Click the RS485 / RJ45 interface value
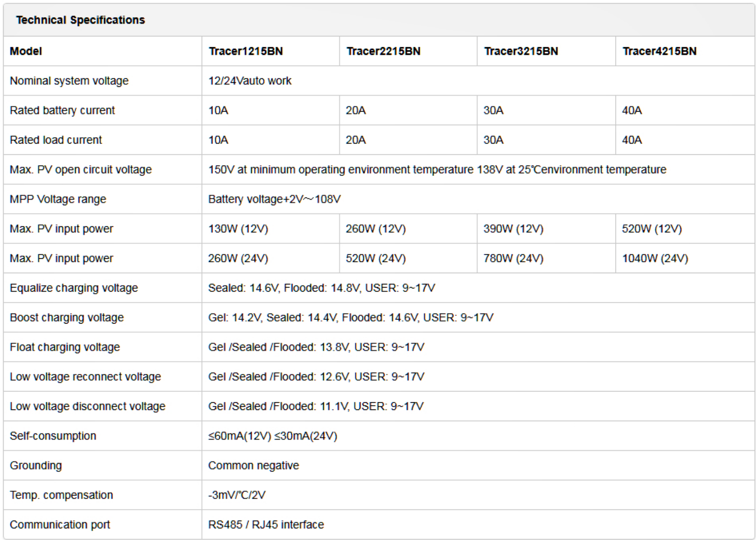 click(x=266, y=525)
